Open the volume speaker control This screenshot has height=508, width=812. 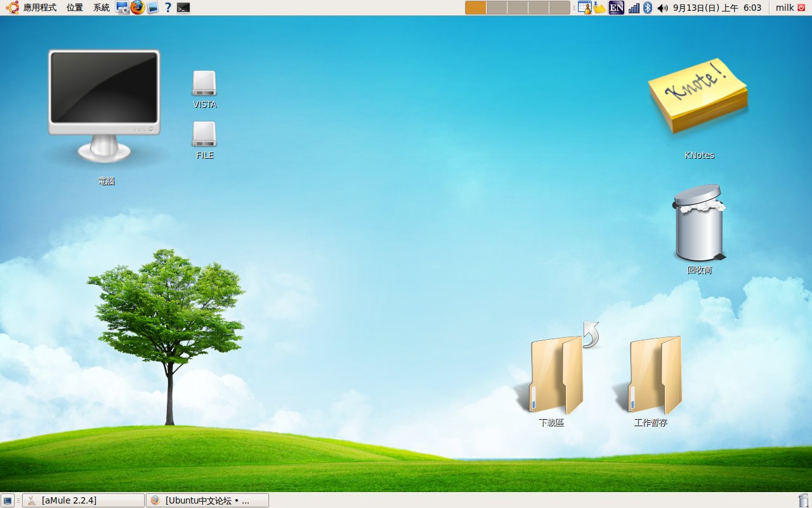click(x=662, y=8)
